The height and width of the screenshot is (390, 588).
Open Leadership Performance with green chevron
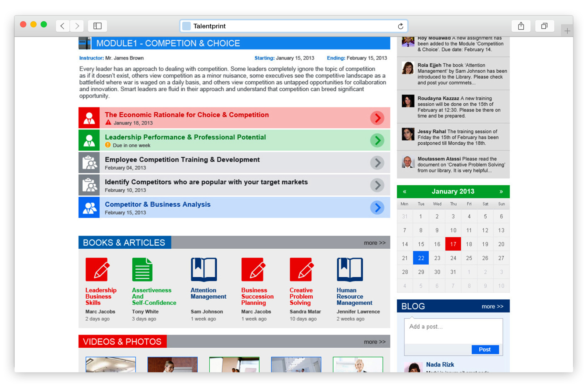pos(377,140)
